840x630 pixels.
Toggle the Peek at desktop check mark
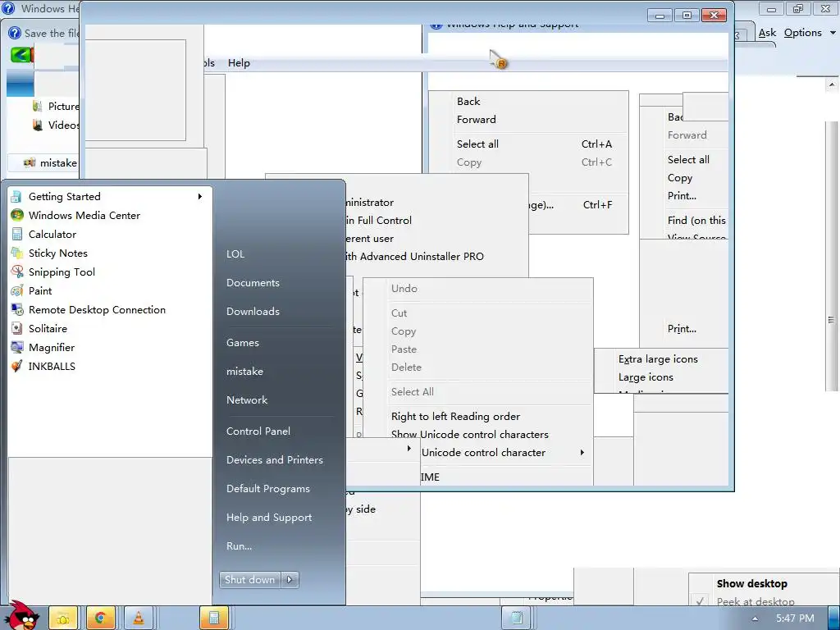(700, 601)
